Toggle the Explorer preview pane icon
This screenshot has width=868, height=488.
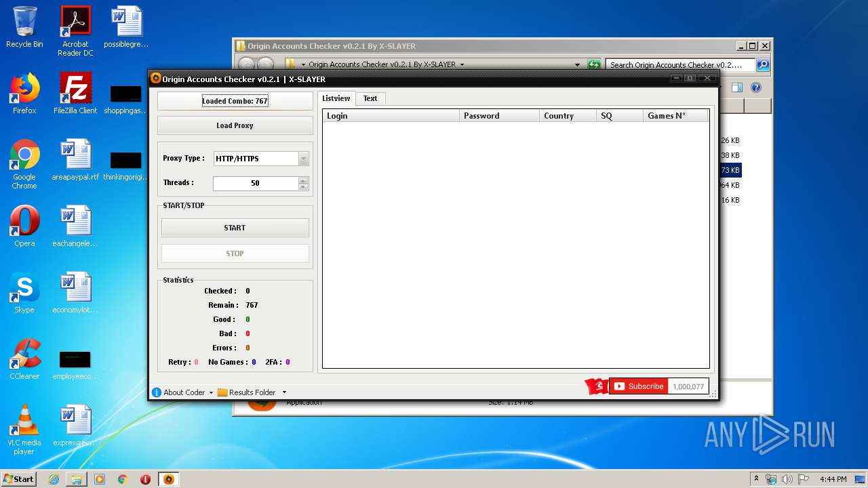tap(737, 87)
